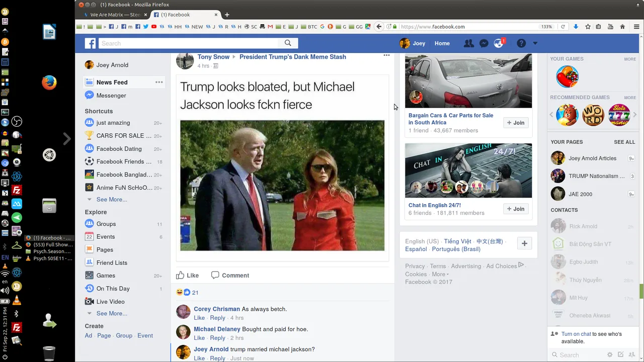Expand the account dropdown arrow in header

click(x=535, y=43)
